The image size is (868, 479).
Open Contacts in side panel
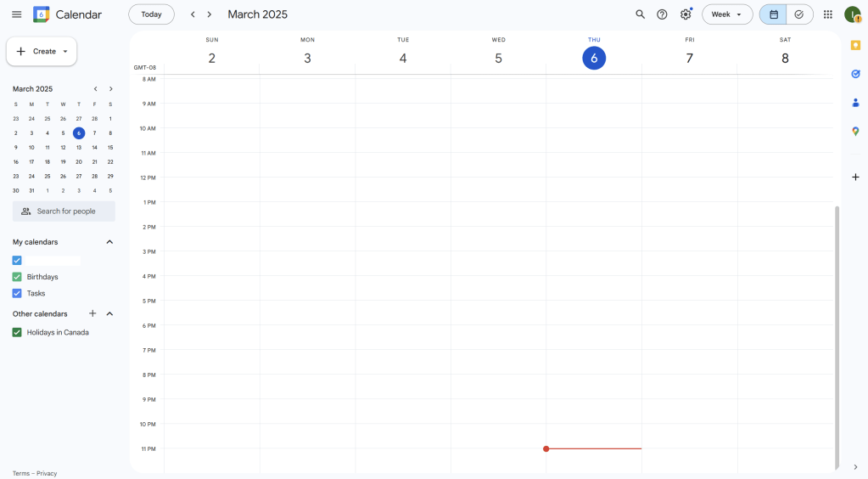[x=855, y=103]
